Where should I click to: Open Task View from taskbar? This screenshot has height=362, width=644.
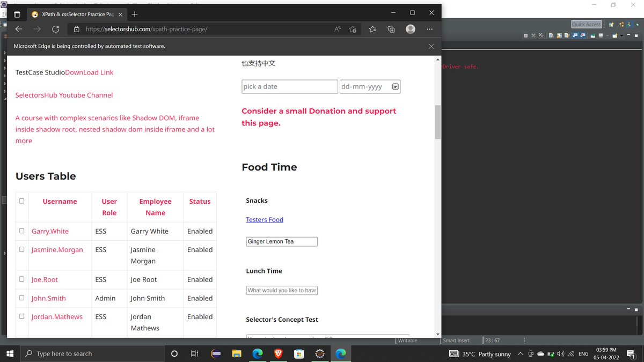pyautogui.click(x=195, y=354)
